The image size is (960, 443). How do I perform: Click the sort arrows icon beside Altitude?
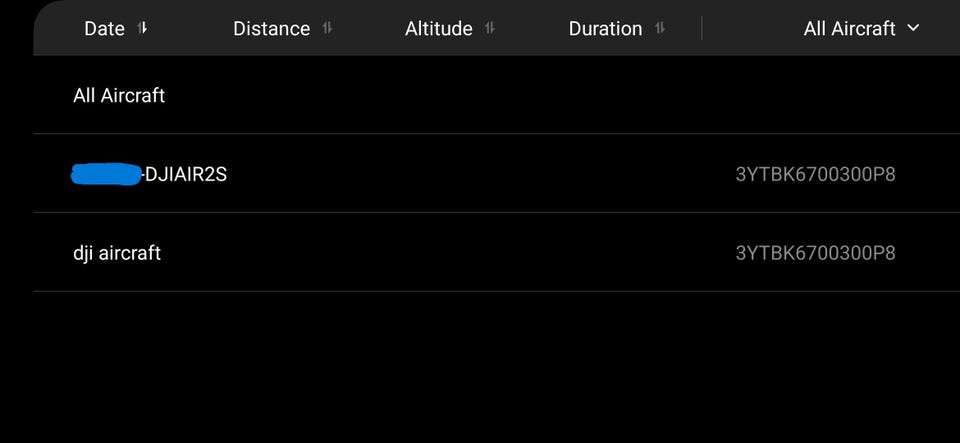(489, 28)
